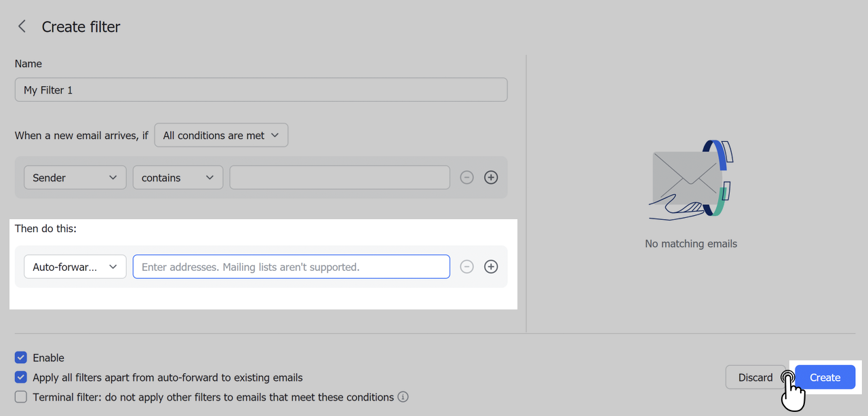Image resolution: width=868 pixels, height=416 pixels.
Task: Click the forwarding addresses field
Action: pyautogui.click(x=291, y=266)
